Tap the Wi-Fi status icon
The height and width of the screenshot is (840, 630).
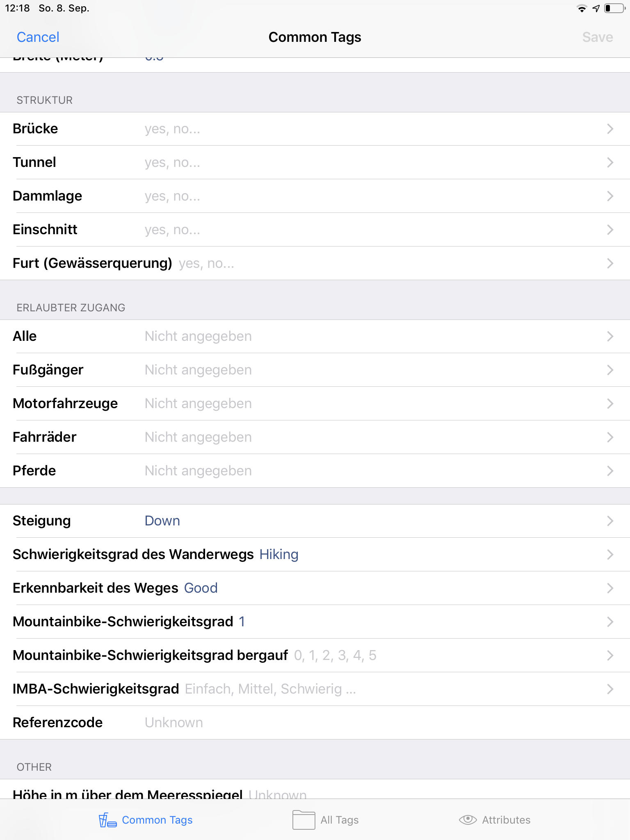tap(582, 9)
